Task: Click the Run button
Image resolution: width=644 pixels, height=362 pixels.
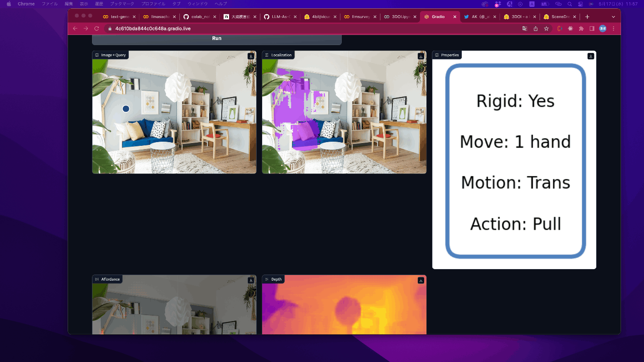Action: point(217,39)
